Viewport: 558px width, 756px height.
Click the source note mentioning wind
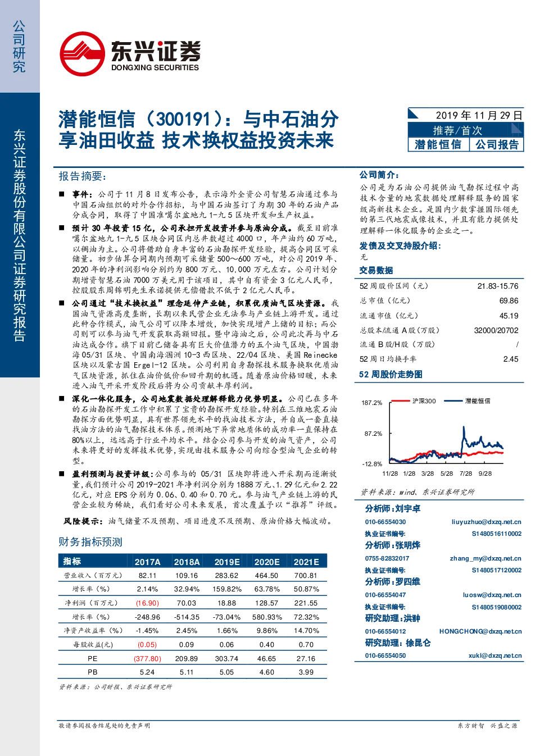pyautogui.click(x=418, y=492)
